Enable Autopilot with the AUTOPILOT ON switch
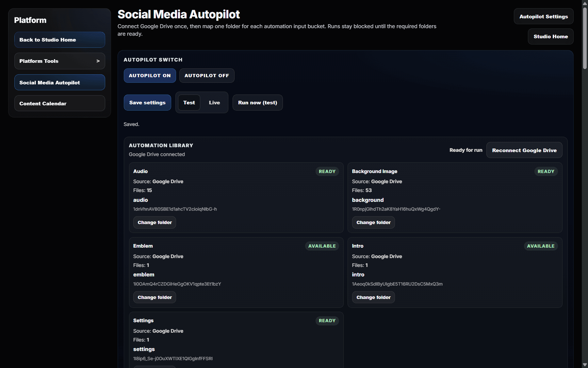 (x=150, y=76)
